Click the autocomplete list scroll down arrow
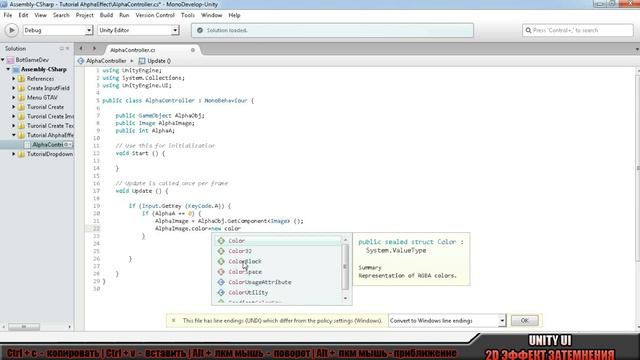The image size is (640, 360). click(345, 298)
